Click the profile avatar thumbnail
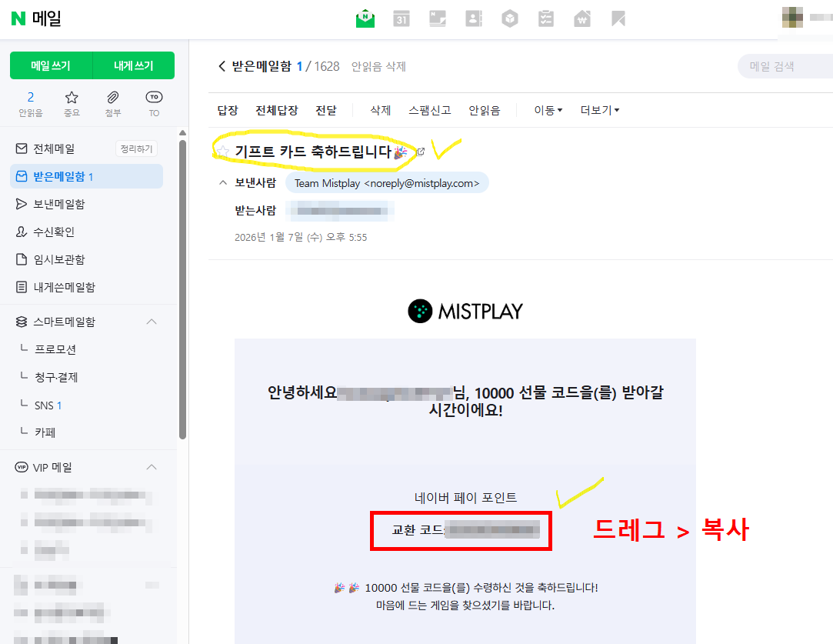Screen dimensions: 833x644 [x=792, y=17]
